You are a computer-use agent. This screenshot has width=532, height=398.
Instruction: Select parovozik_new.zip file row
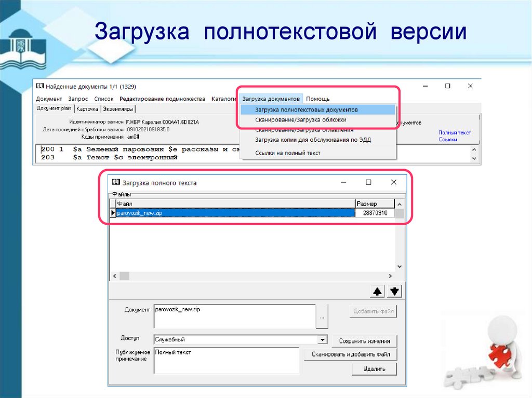pyautogui.click(x=235, y=213)
